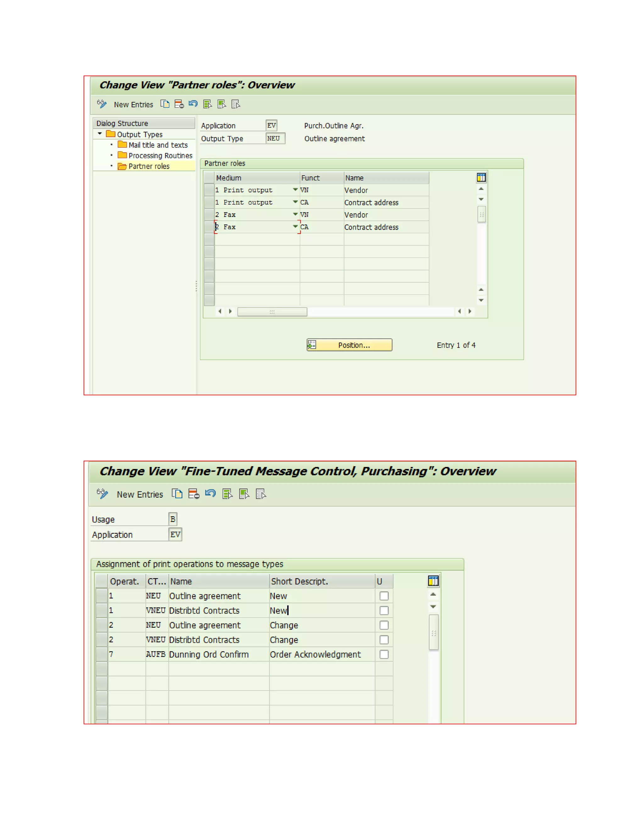
Task: Click Select Block icon in Fine-Tuned toolbar
Action: 245,494
